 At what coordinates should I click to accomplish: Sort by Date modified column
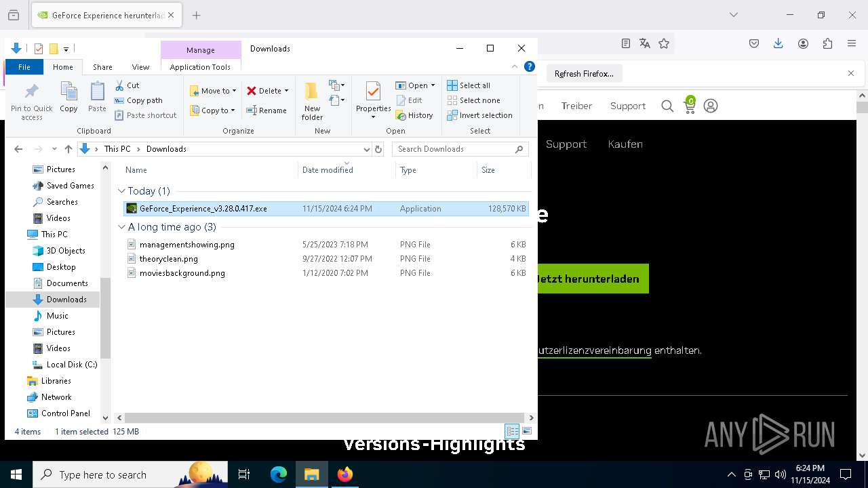click(346, 170)
